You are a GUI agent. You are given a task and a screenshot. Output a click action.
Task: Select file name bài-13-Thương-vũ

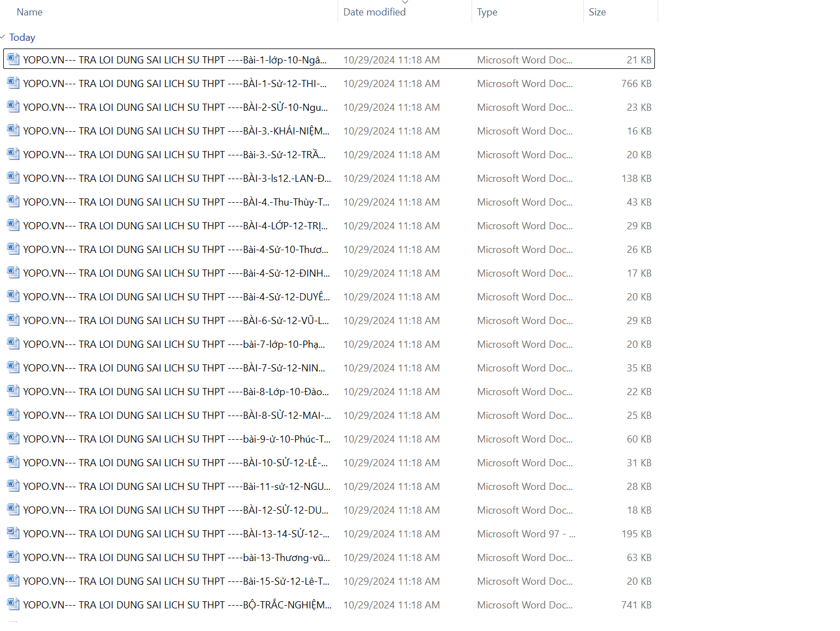177,557
